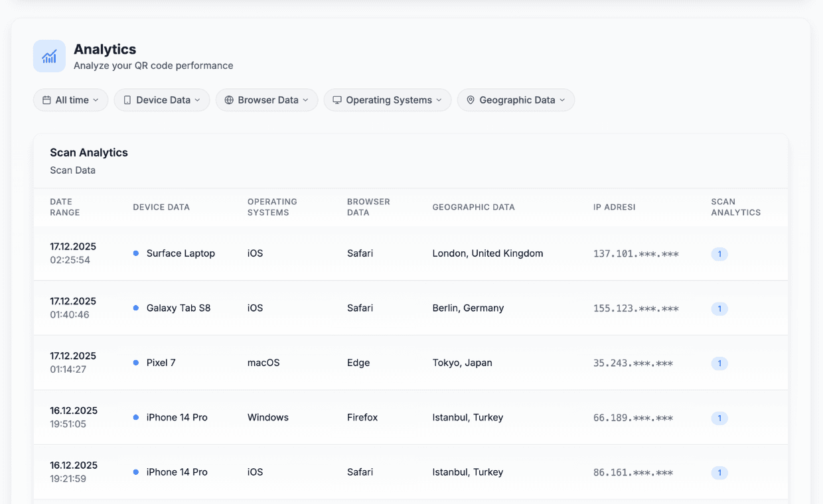Click iPhone 14 Pro in the 19:21:59 row

point(177,472)
